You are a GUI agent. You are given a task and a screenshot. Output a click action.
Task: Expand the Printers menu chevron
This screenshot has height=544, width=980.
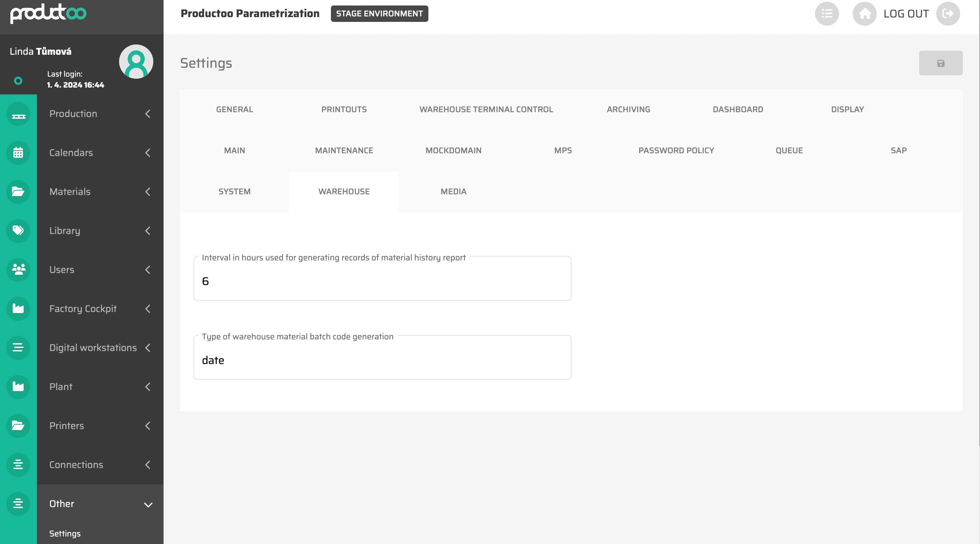[x=148, y=426]
